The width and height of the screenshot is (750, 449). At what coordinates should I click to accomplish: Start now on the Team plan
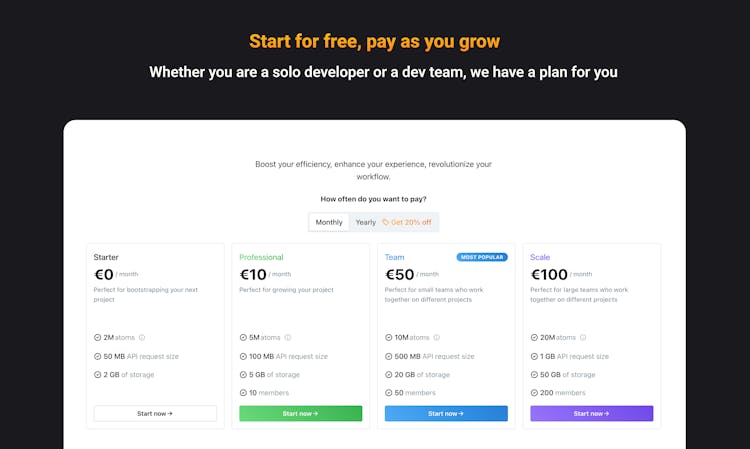(x=446, y=414)
